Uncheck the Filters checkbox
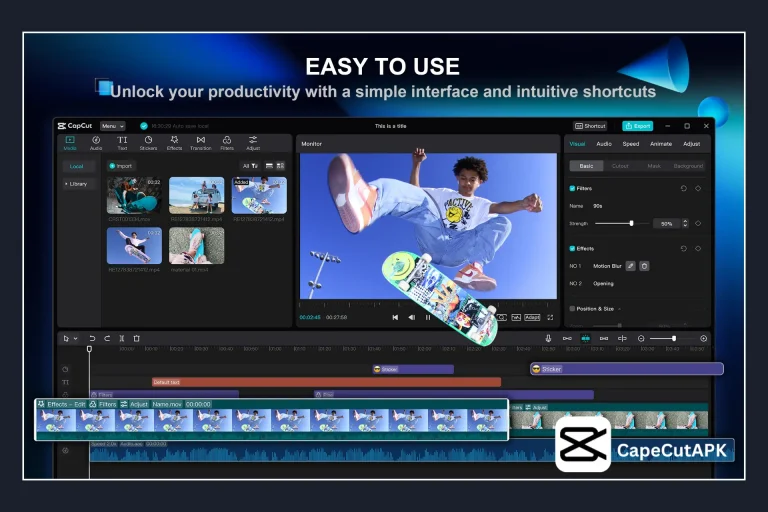 572,188
